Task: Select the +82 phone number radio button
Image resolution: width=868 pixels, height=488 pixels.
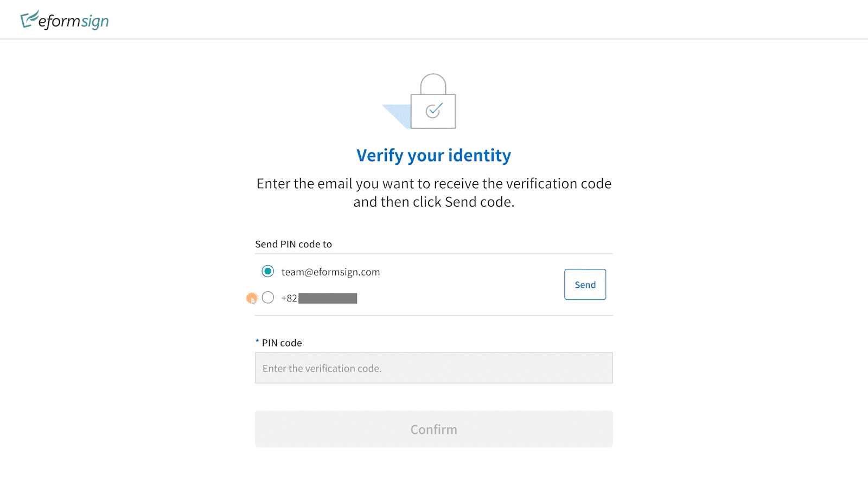Action: [268, 297]
